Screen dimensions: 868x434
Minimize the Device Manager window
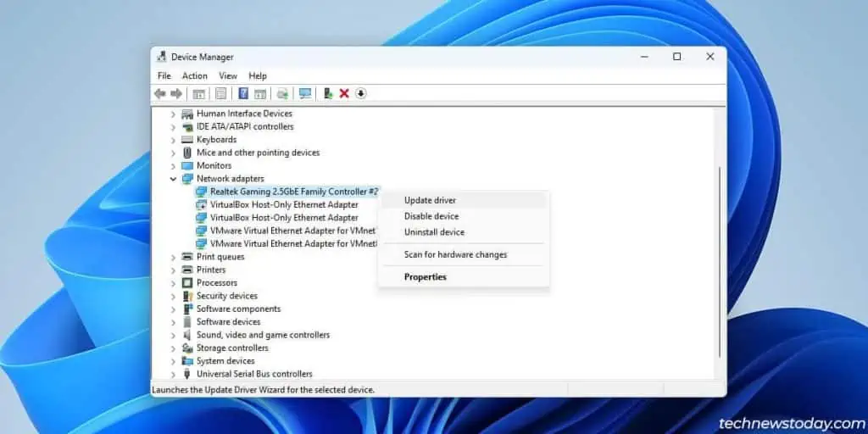point(644,57)
